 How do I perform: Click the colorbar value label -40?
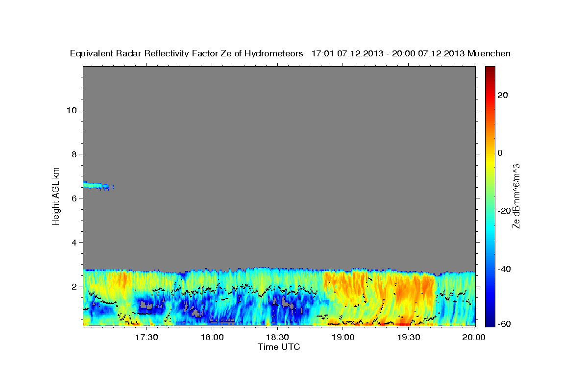point(504,269)
